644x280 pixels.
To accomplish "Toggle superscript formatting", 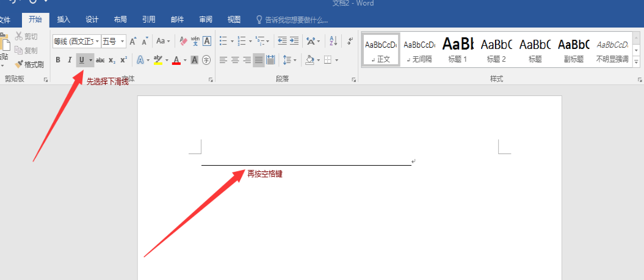I will 124,61.
